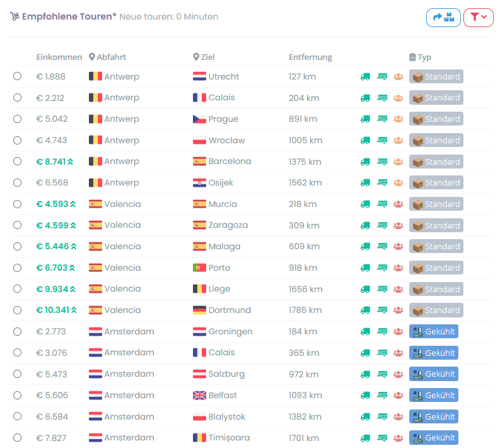Click trailer icon in Antwerp–Calais row

click(382, 98)
